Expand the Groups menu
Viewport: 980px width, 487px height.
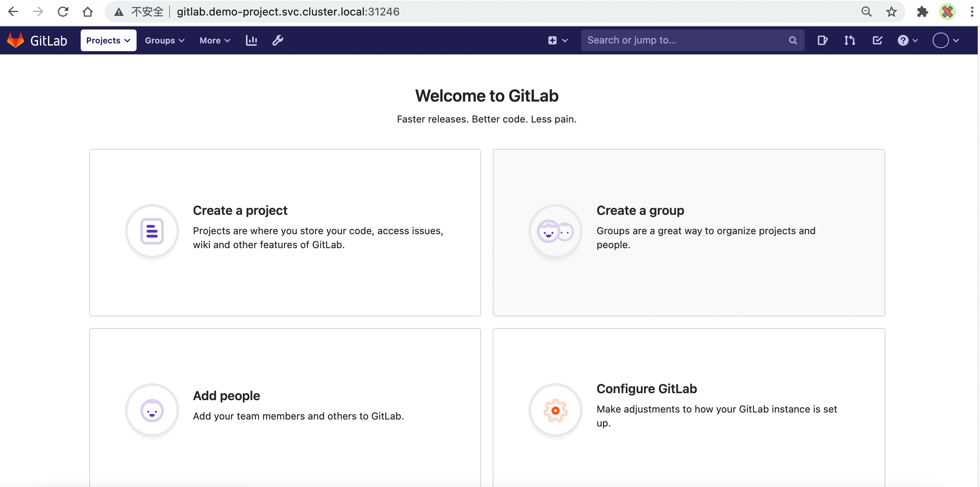164,40
